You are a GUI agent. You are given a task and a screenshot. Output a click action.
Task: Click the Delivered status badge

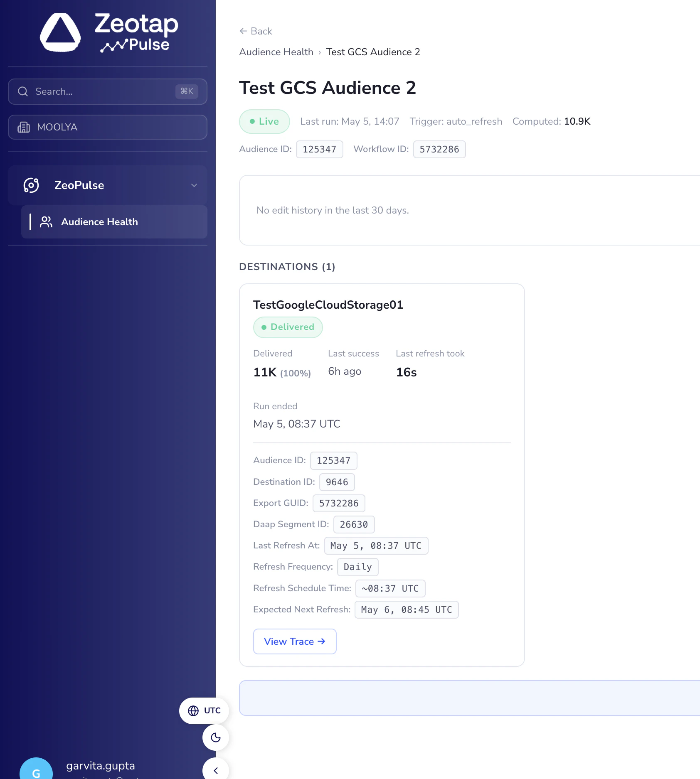coord(288,327)
